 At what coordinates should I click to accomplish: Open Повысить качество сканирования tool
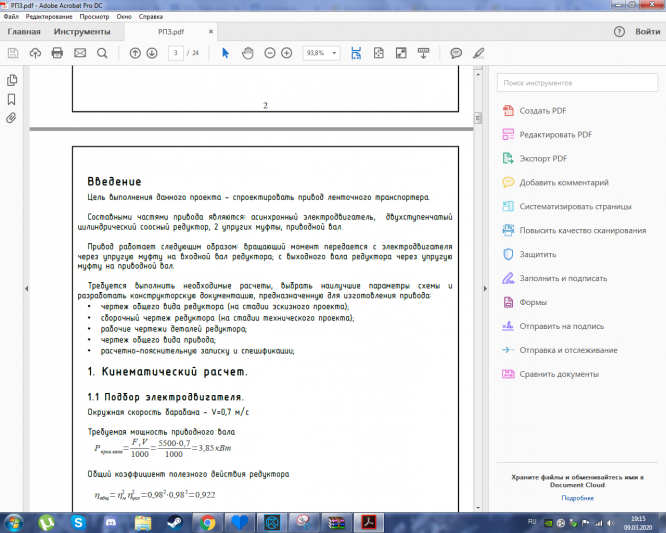point(574,231)
